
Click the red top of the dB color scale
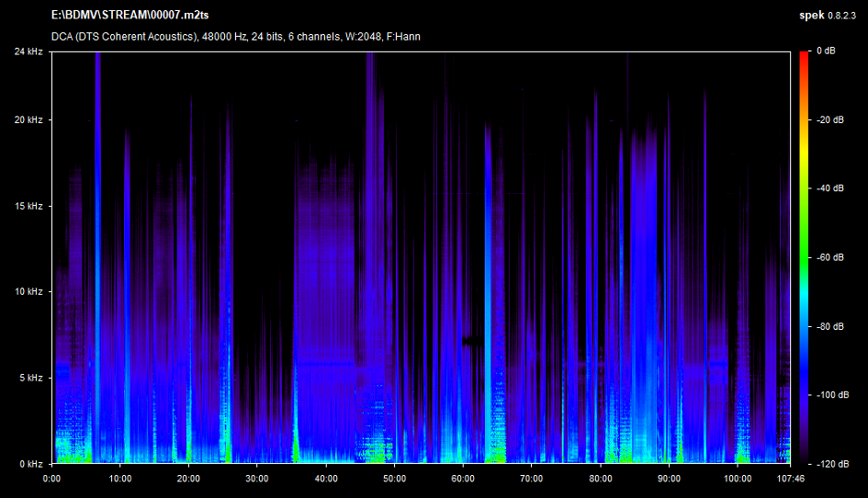(803, 55)
